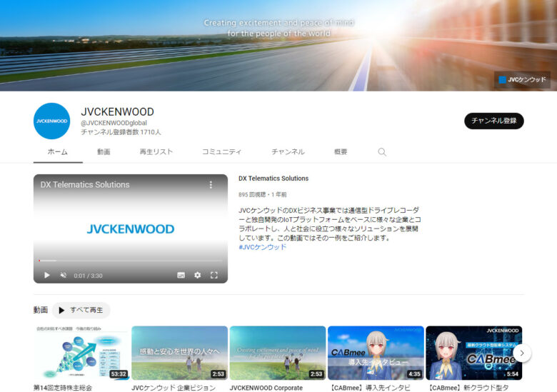557x392 pixels.
Task: Click the @JVCKENWOODglobal channel handle
Action: pyautogui.click(x=114, y=123)
